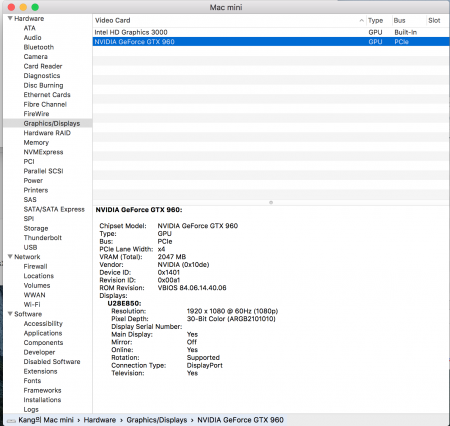Click the yellow minimize window button
The image size is (450, 426).
coord(23,7)
